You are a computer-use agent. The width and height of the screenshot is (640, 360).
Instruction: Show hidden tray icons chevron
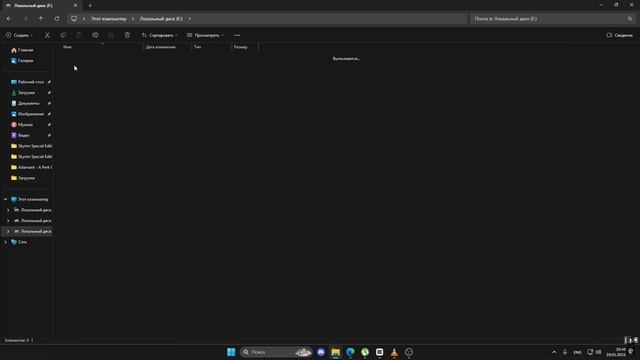pos(554,352)
